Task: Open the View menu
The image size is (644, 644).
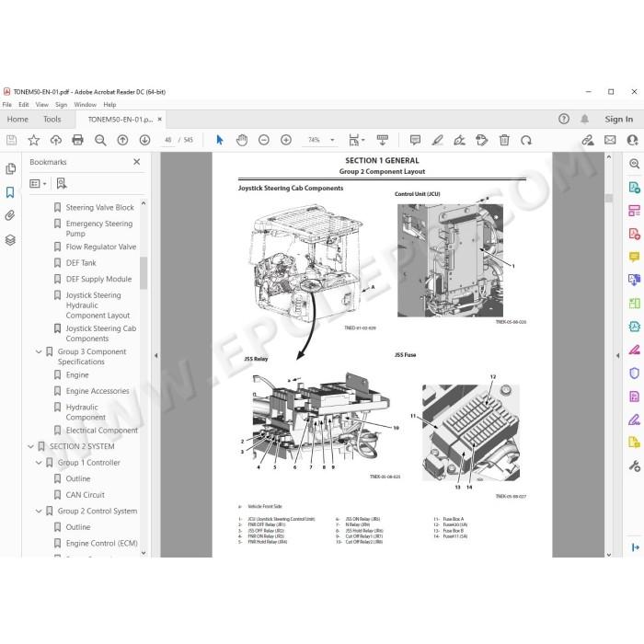Action: 42,105
